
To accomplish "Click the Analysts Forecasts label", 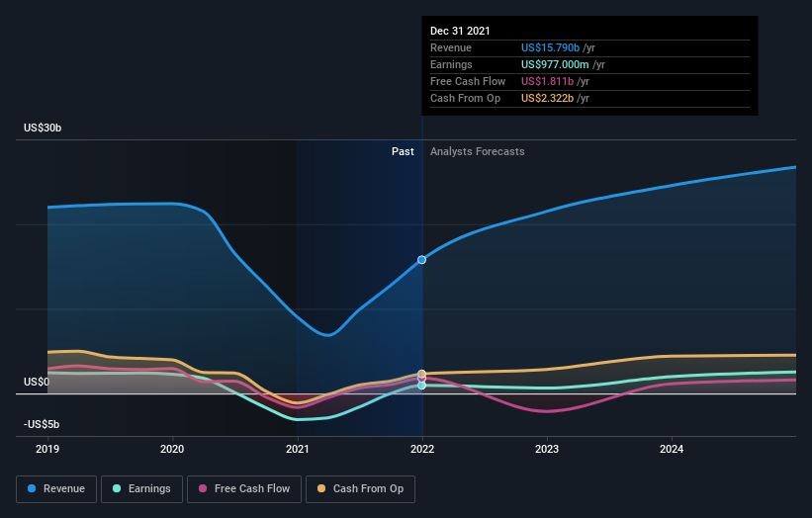I will point(478,151).
